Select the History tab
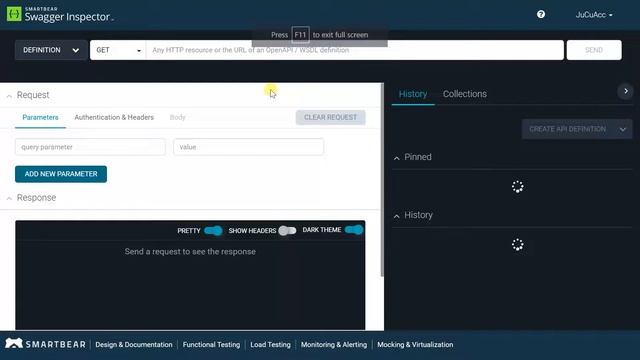The height and width of the screenshot is (360, 640). 413,94
